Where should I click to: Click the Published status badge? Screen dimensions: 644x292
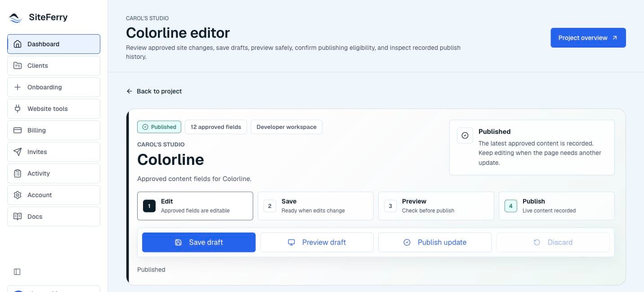click(159, 127)
